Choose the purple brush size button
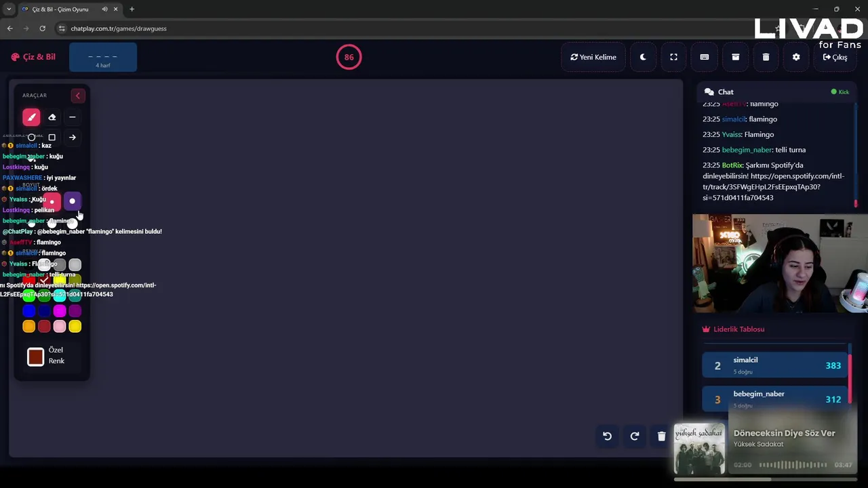 [x=72, y=201]
